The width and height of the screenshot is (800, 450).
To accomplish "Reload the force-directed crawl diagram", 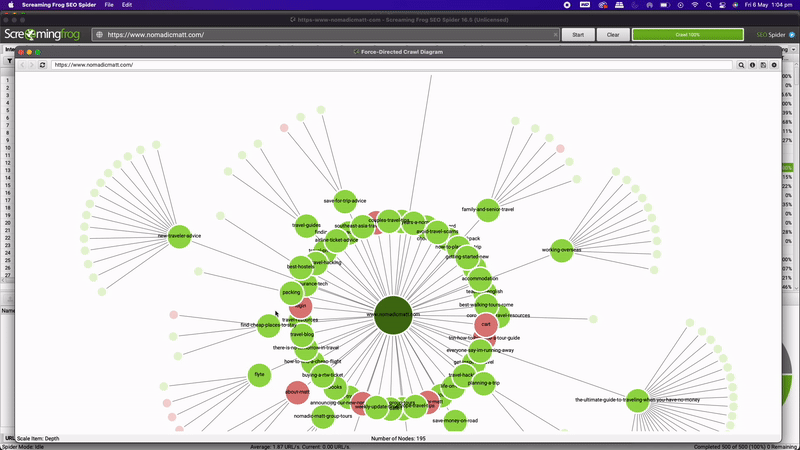I will [42, 65].
